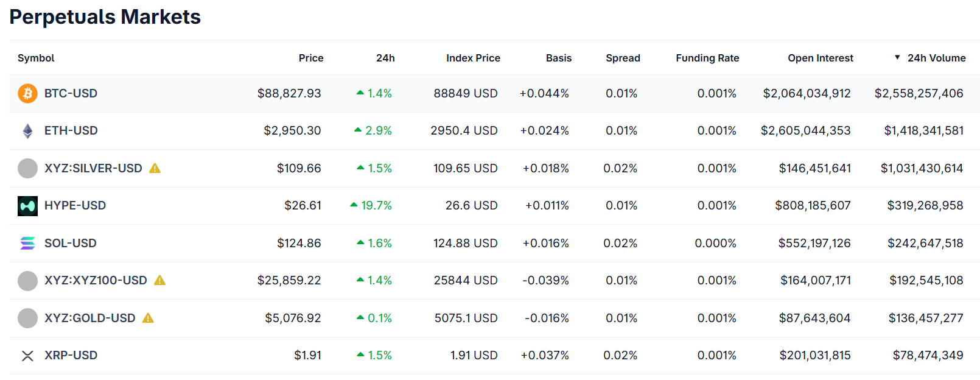Open the ETH-USD market link

click(71, 130)
